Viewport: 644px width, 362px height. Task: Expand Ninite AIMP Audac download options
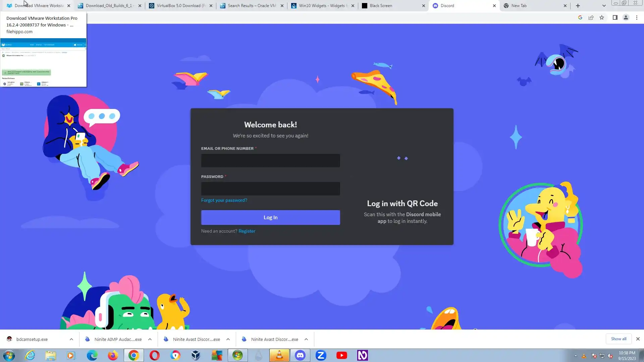(150, 339)
